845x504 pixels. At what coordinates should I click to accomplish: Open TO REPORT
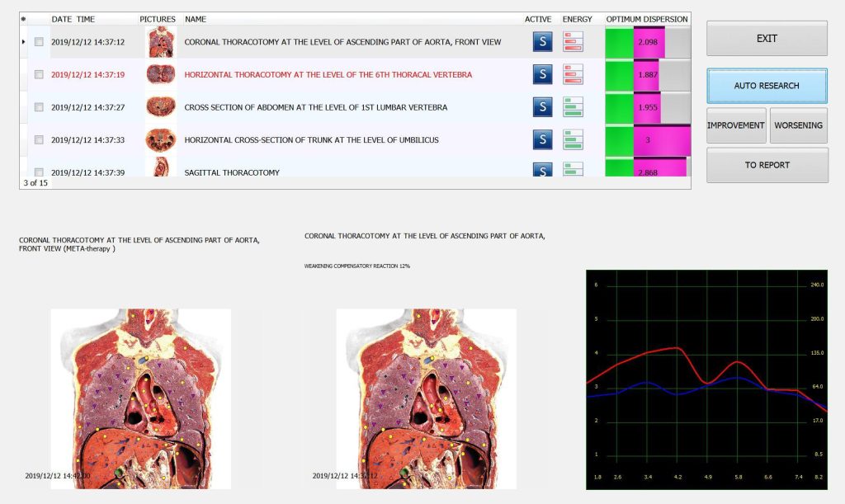coord(767,165)
